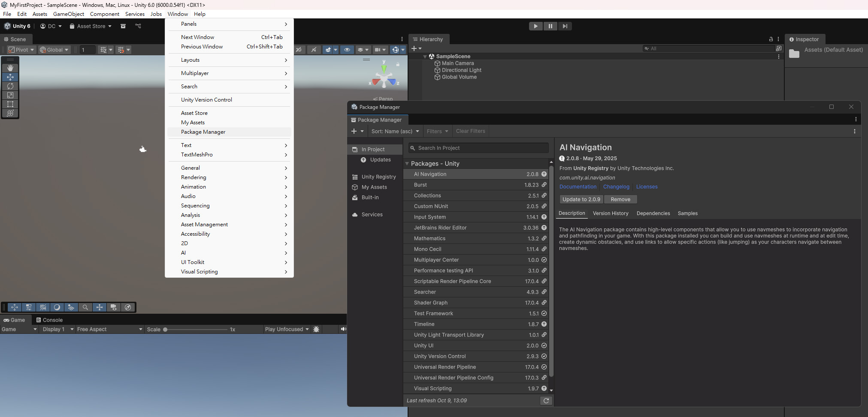
Task: Open the Filters dropdown in Package Manager
Action: [437, 131]
